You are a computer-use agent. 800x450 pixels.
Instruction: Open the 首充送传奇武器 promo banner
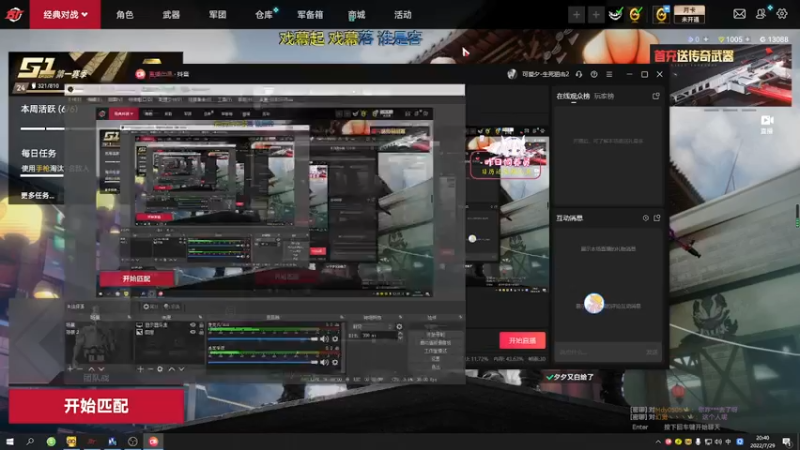click(721, 76)
